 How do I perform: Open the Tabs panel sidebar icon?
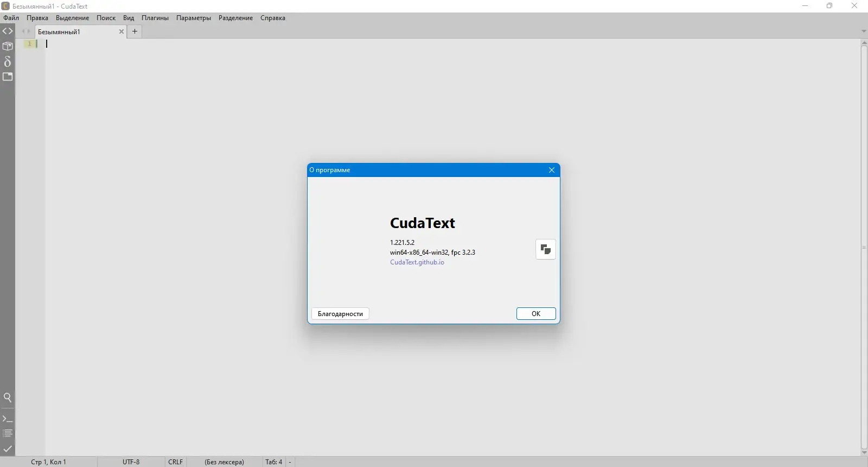pyautogui.click(x=8, y=77)
